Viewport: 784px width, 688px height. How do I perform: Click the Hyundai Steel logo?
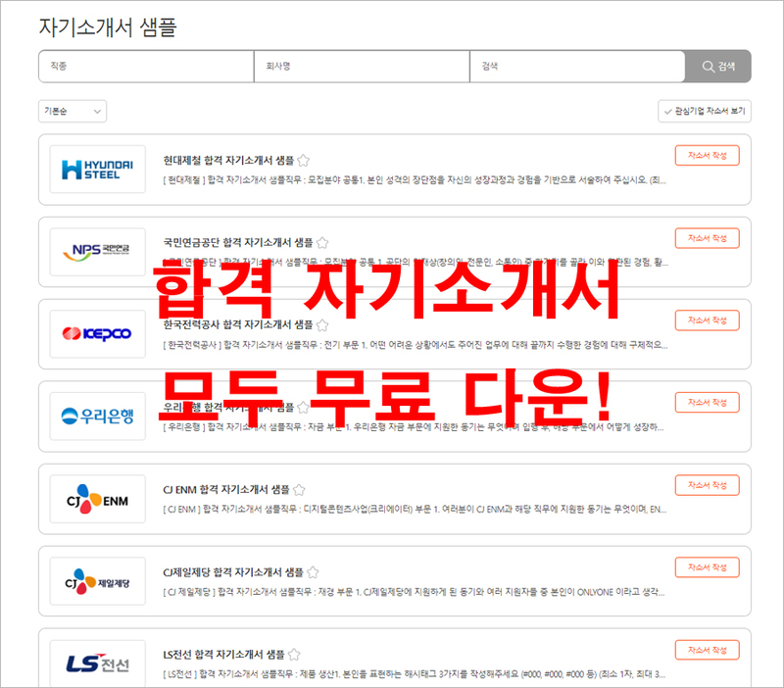pyautogui.click(x=97, y=170)
